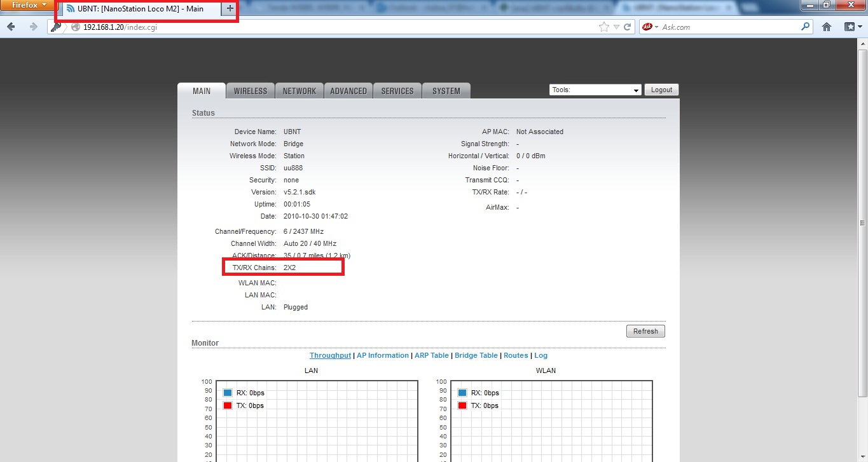Click the blue RX swatch in LAN chart
Viewport: 868px width, 462px height.
coord(228,393)
